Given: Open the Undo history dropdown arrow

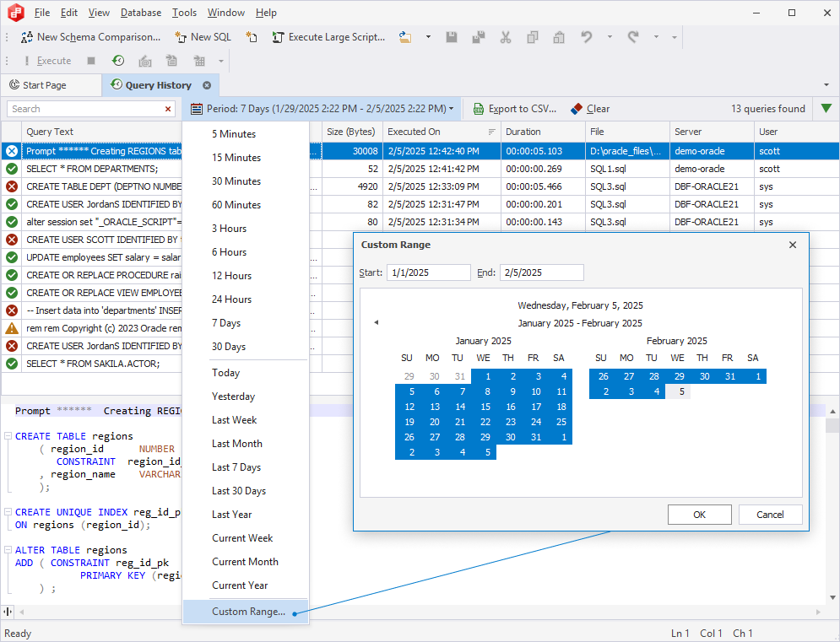Looking at the screenshot, I should coord(610,37).
